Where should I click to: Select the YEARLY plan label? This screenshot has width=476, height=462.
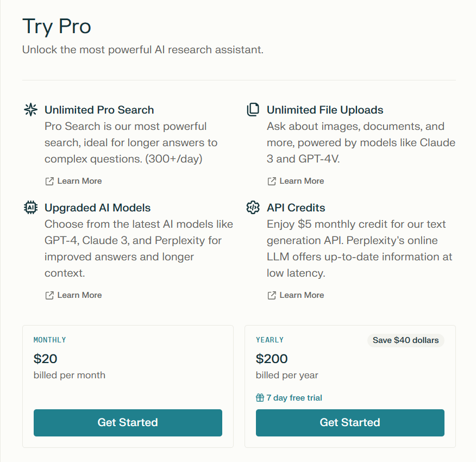pyautogui.click(x=270, y=340)
